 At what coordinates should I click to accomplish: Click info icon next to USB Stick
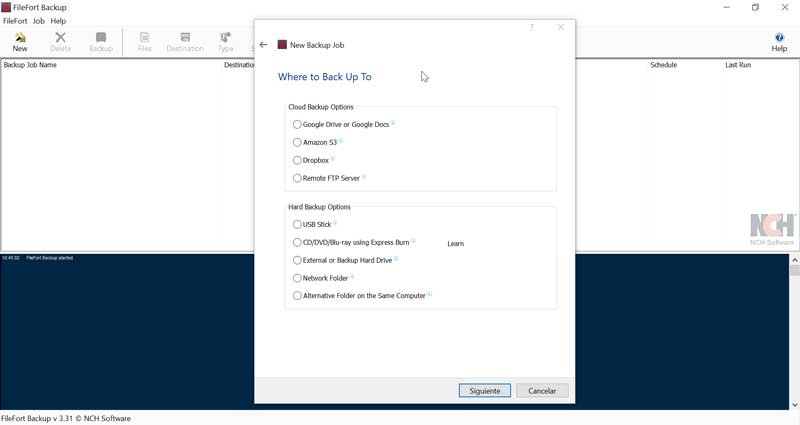[x=335, y=223]
